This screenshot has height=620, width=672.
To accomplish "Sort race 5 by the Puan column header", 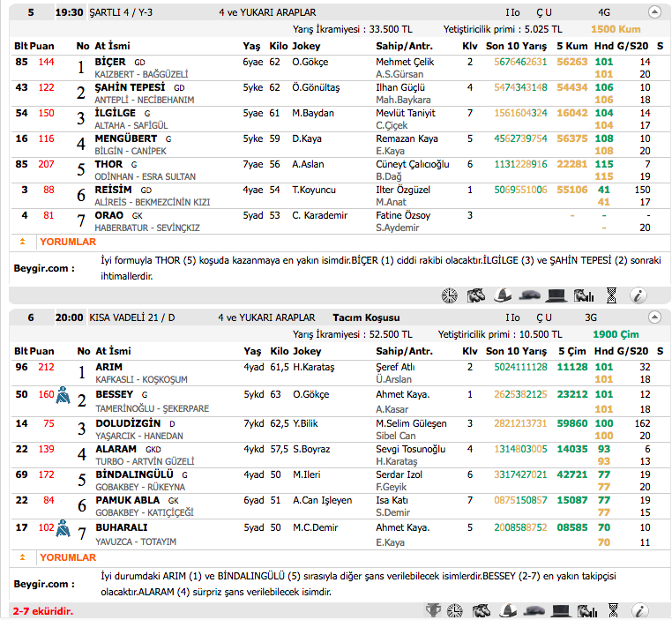I will click(x=41, y=46).
